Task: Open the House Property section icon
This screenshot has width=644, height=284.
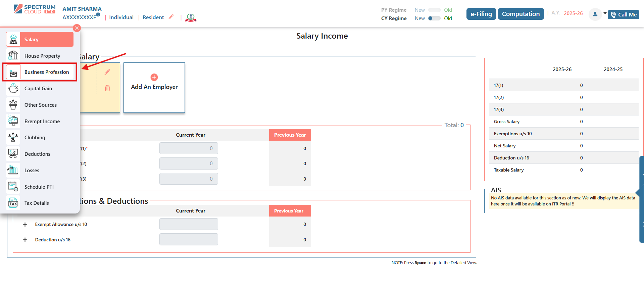Action: [13, 56]
